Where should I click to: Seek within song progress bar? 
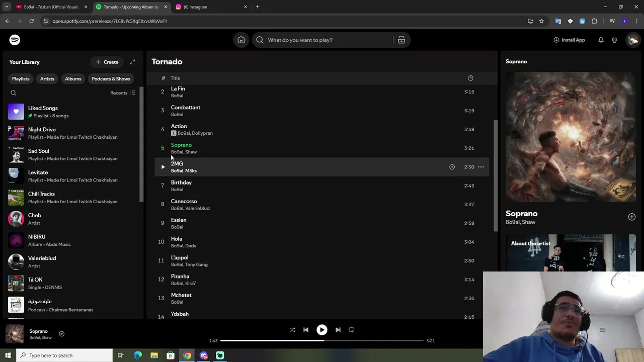click(322, 340)
